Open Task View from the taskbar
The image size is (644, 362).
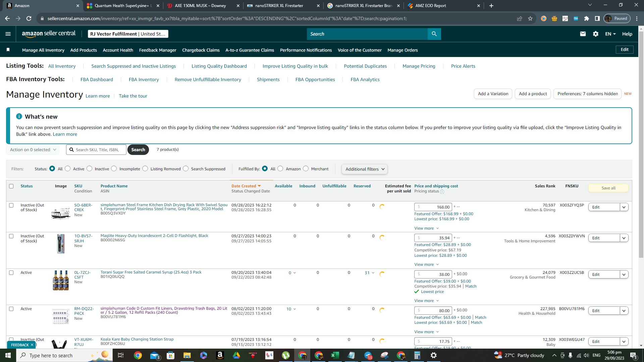coord(121,355)
